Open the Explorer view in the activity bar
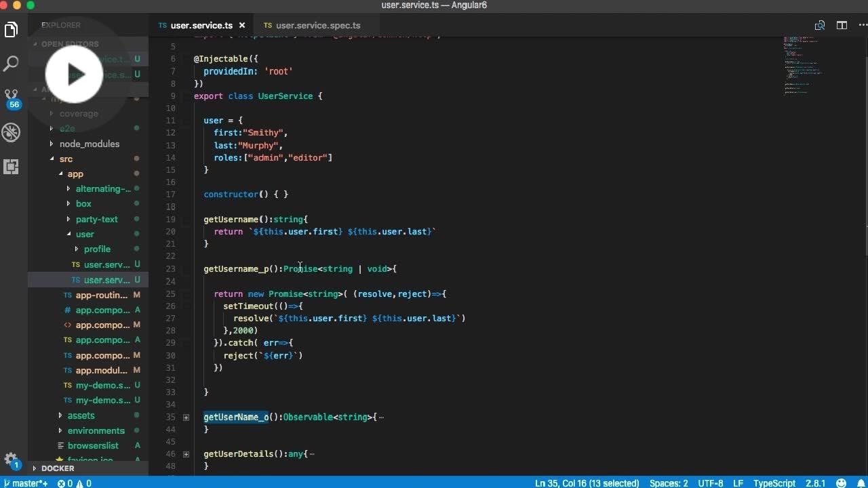Image resolution: width=868 pixels, height=488 pixels. point(11,30)
